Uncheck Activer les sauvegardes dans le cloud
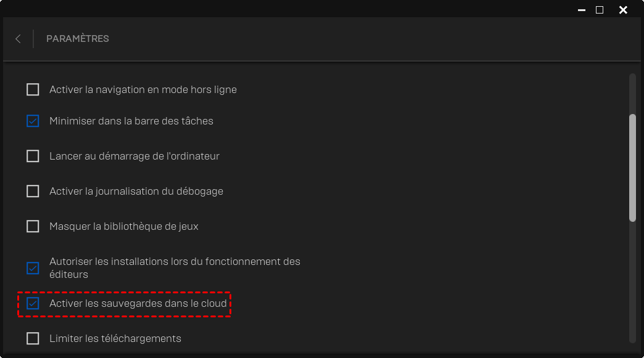 click(33, 303)
